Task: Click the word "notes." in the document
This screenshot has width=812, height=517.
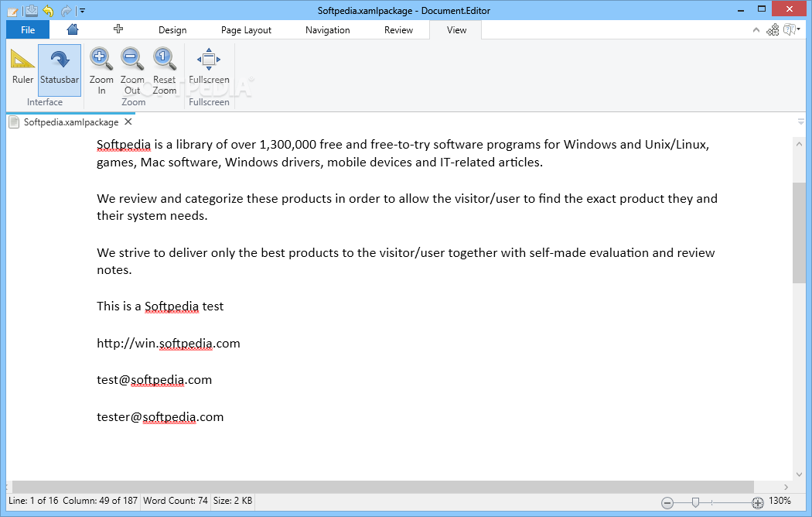Action: tap(114, 270)
